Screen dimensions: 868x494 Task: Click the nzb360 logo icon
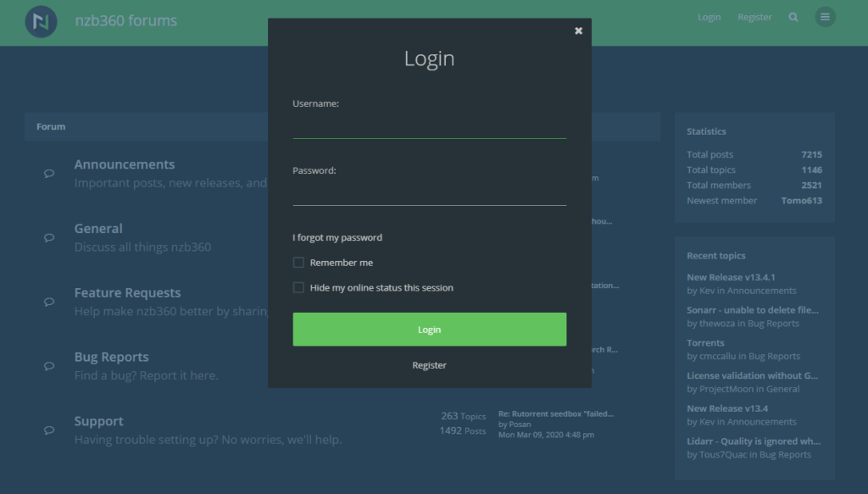[x=41, y=21]
